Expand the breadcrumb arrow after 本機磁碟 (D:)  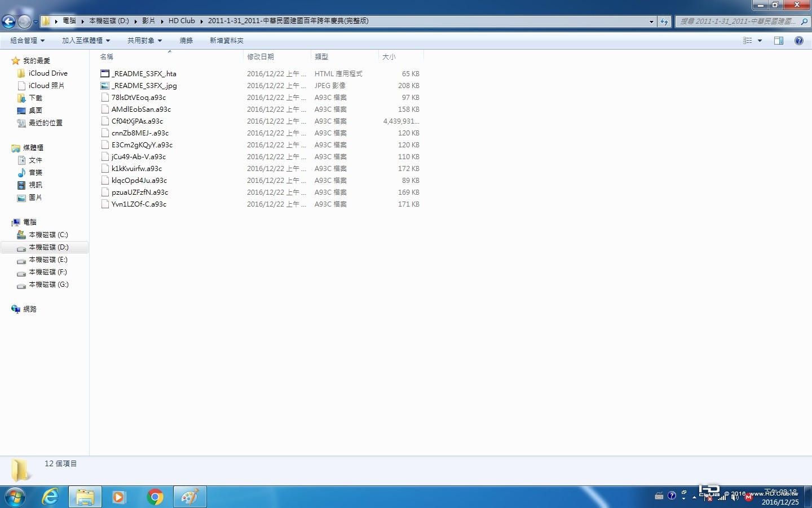[x=135, y=21]
